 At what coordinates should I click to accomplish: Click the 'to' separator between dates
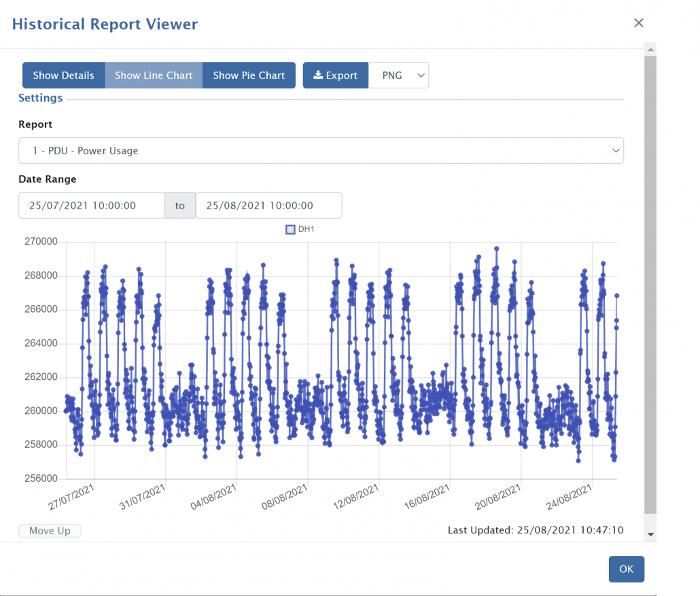(x=180, y=205)
